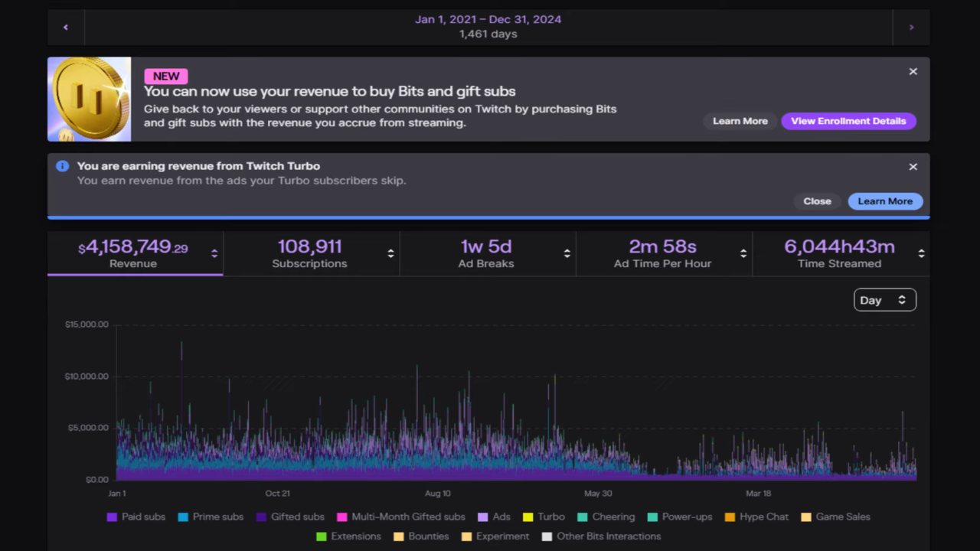Click the next date range arrow

[911, 28]
